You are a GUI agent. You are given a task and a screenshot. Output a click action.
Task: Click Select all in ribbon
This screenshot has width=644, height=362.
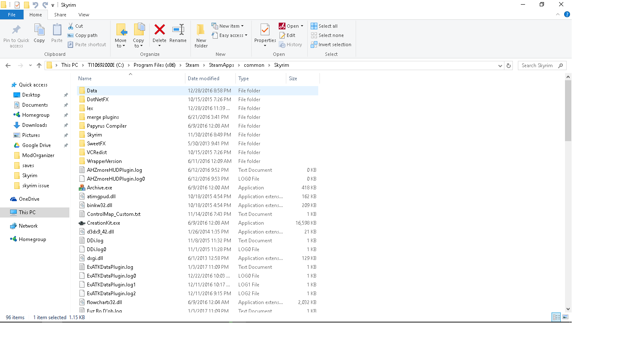point(324,26)
